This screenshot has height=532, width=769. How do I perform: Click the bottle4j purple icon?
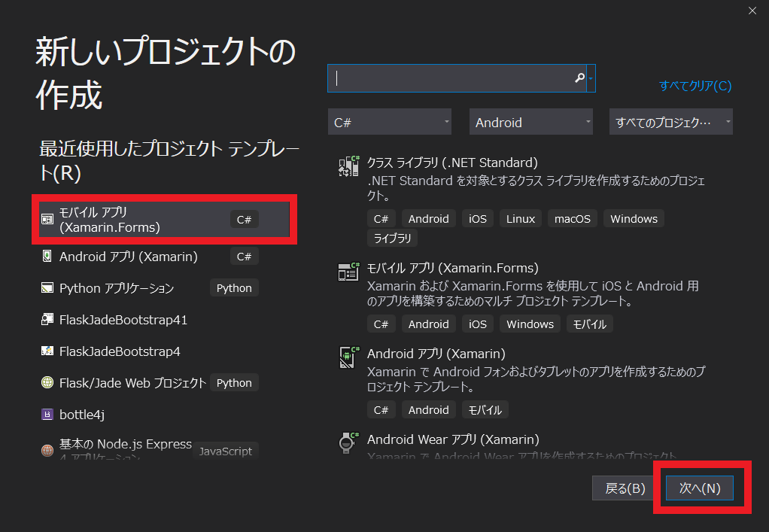coord(47,415)
